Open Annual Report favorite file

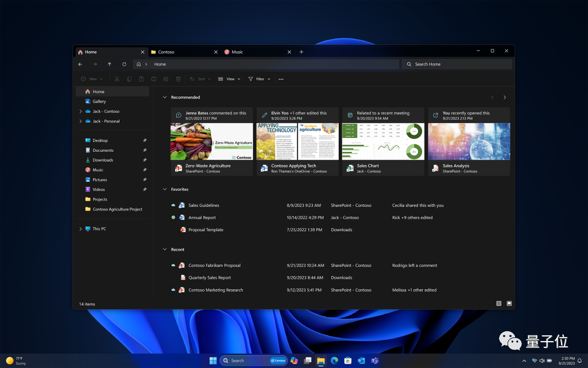(x=202, y=217)
